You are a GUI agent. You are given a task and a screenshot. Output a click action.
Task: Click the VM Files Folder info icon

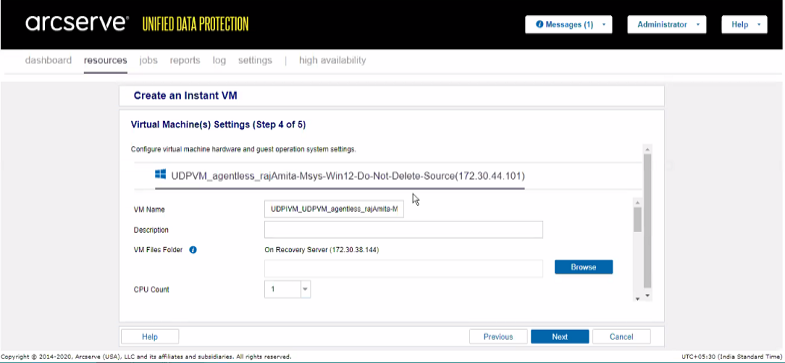(x=193, y=249)
